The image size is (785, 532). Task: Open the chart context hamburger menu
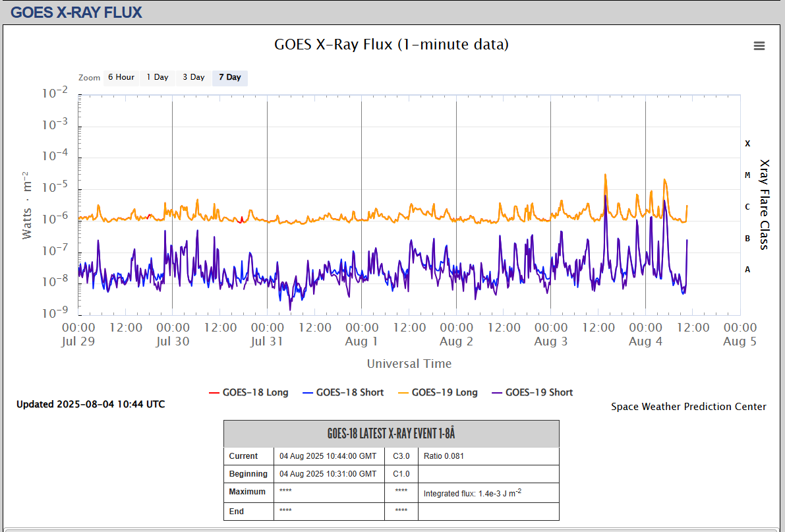(x=759, y=46)
